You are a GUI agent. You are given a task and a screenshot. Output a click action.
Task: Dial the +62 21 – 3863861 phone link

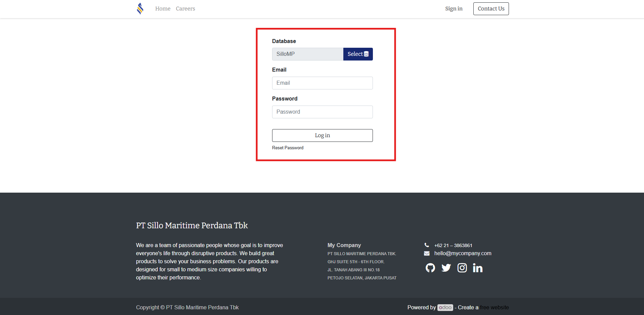pyautogui.click(x=453, y=245)
